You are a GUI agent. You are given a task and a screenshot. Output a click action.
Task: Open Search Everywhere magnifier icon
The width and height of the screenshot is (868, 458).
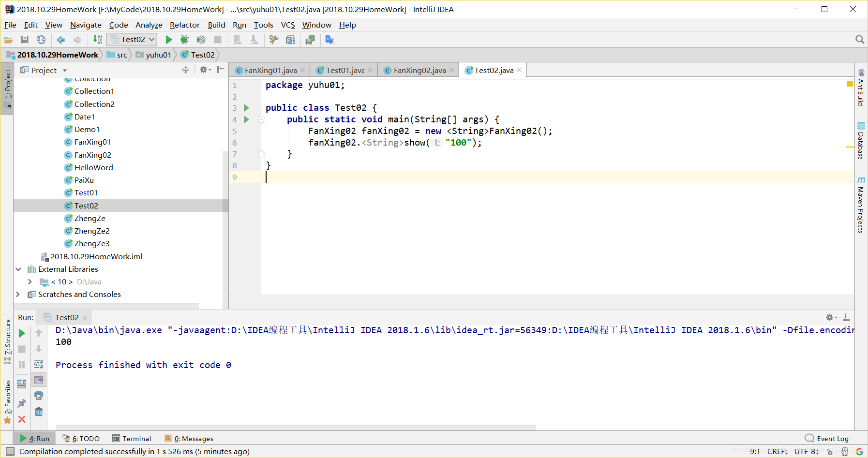860,40
